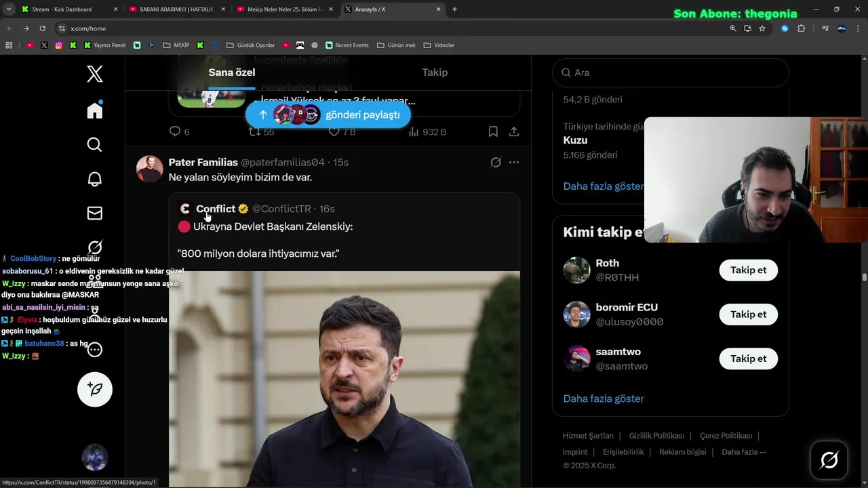868x488 pixels.
Task: Follow Roth with Takip et
Action: click(748, 270)
